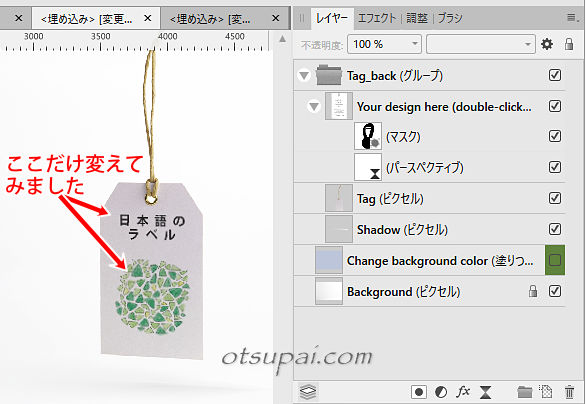Click the edit all layers stack icon
The image size is (586, 404).
click(x=308, y=392)
